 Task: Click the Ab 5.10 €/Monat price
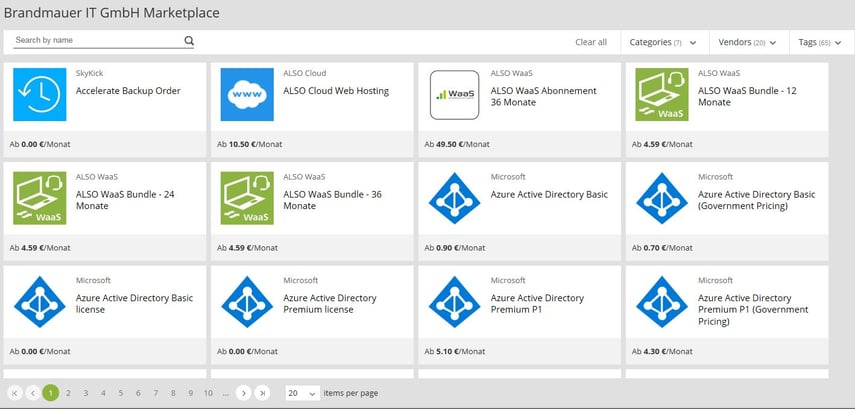[455, 351]
